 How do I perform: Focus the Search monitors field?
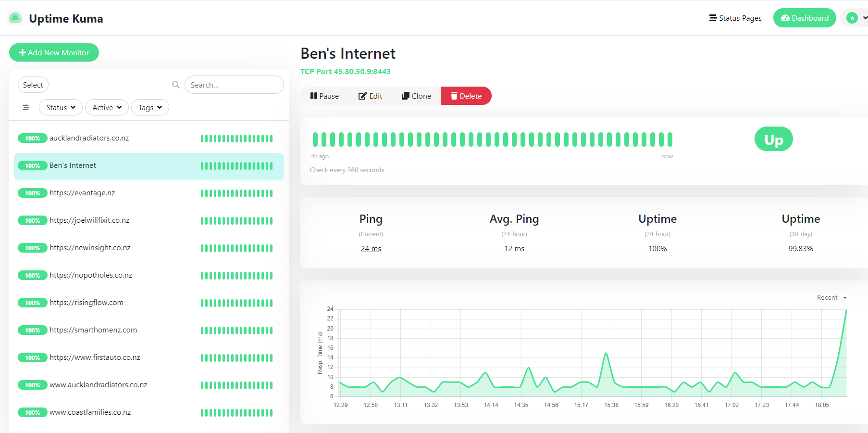[x=234, y=85]
